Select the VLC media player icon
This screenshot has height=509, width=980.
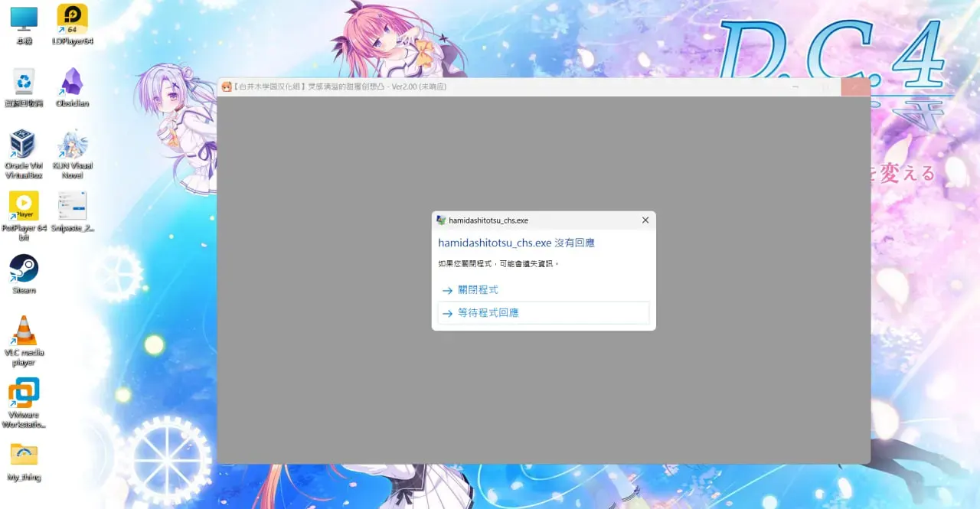(x=24, y=341)
